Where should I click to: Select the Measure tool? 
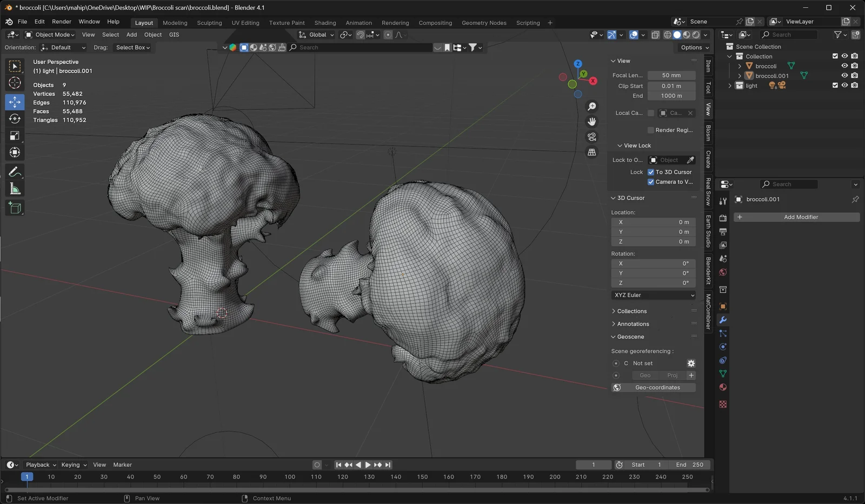(15, 188)
